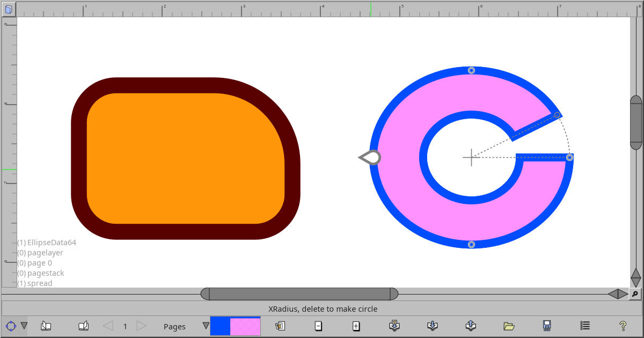Open a document using the folder icon
The height and width of the screenshot is (338, 644).
click(x=509, y=326)
